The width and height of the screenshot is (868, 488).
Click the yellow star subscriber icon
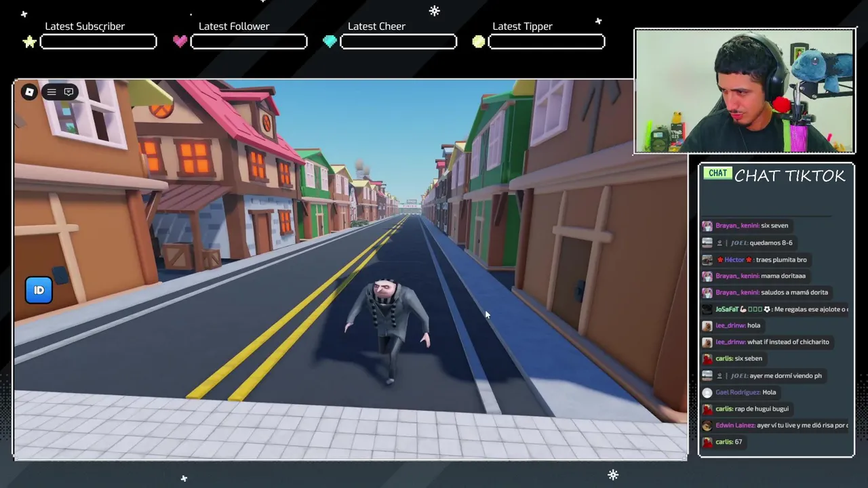pyautogui.click(x=29, y=42)
